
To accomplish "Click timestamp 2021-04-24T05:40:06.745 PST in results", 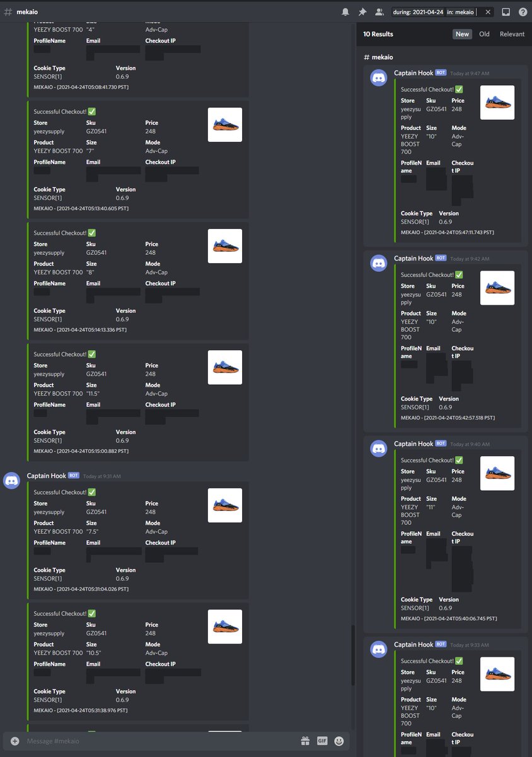I will pyautogui.click(x=448, y=618).
